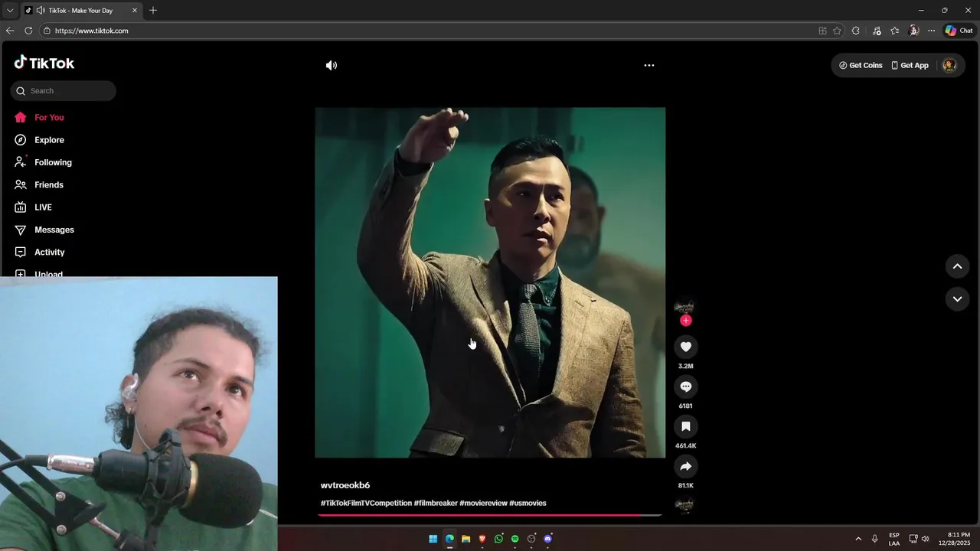Follow the creator with the red plus
Viewport: 980px width, 551px height.
point(686,321)
